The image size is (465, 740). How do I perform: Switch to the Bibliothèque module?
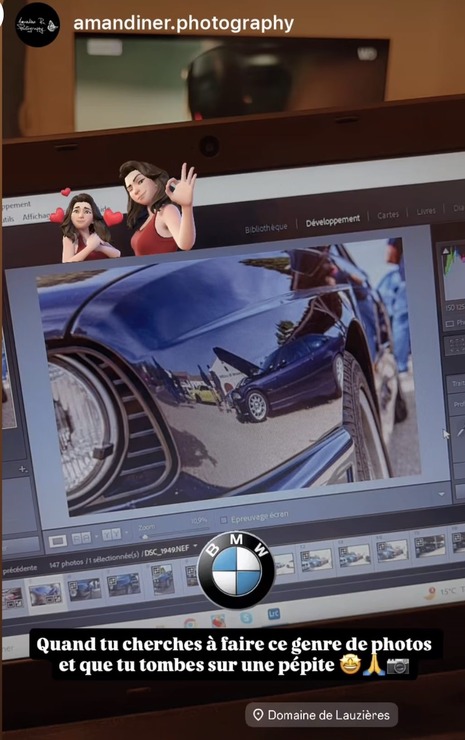click(266, 228)
